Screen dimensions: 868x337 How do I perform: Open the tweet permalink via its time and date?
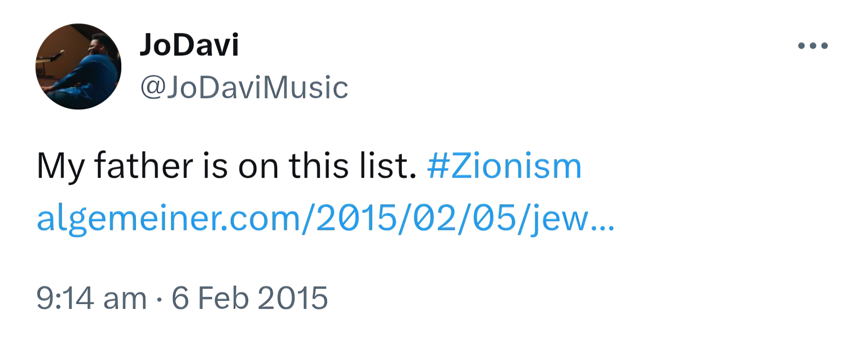click(x=182, y=298)
